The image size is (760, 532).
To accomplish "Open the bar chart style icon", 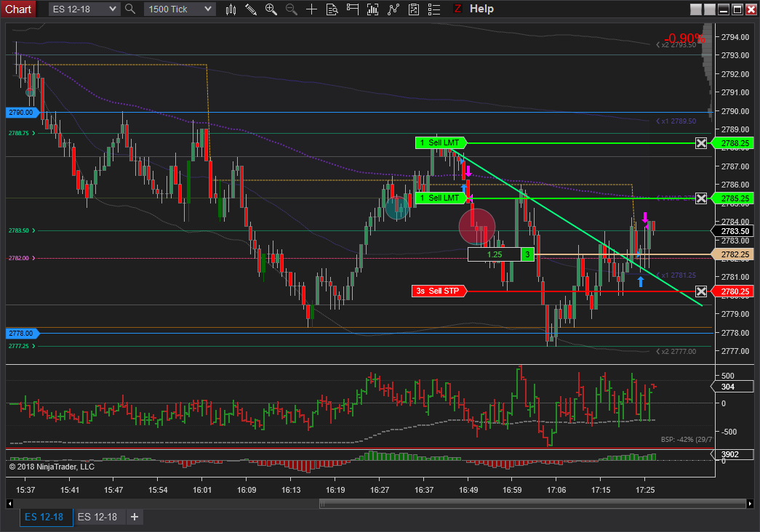I will [x=231, y=9].
